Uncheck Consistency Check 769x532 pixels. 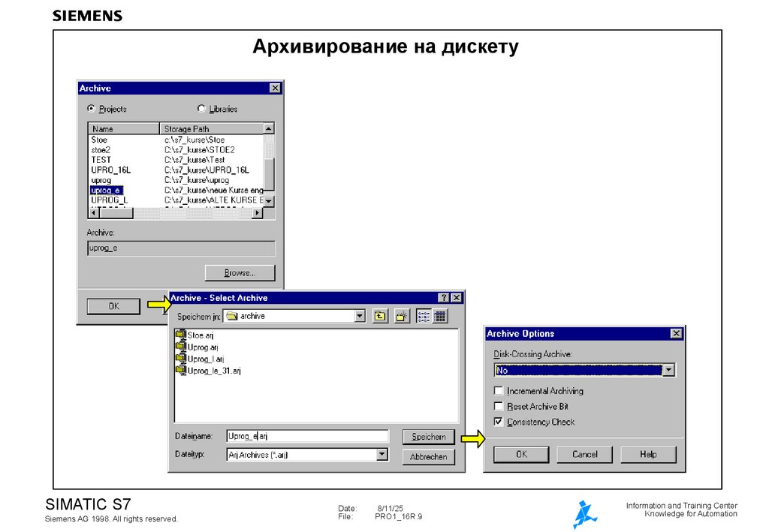(499, 421)
